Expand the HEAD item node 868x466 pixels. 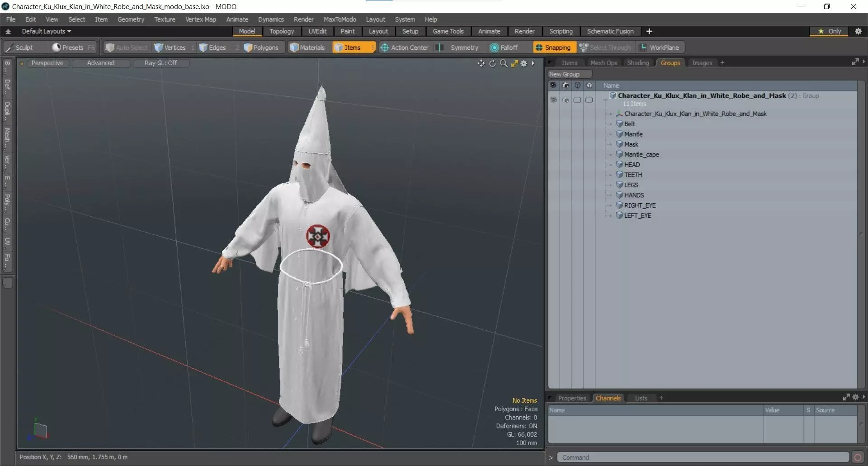610,165
